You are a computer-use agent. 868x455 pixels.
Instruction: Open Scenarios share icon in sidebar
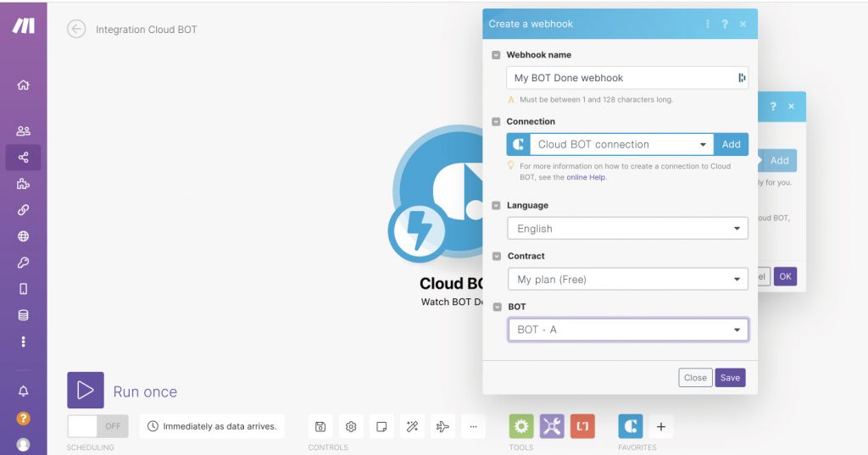click(x=23, y=158)
